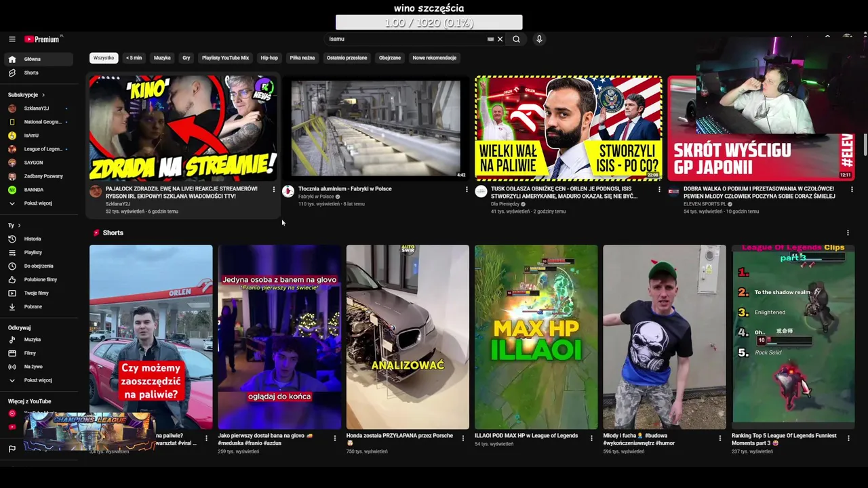The height and width of the screenshot is (488, 868).
Task: Select the Nowe rekomendacje chip
Action: 435,58
